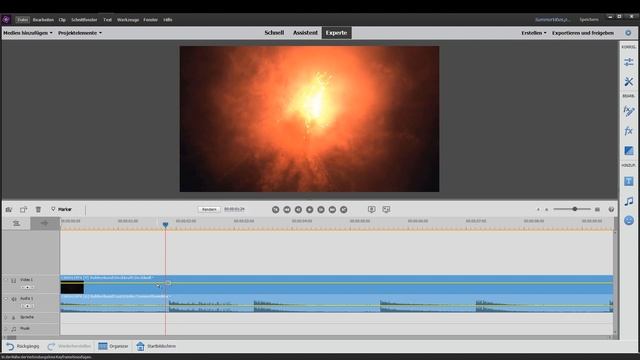This screenshot has height=360, width=640.
Task: Step back one frame
Action: pos(298,209)
